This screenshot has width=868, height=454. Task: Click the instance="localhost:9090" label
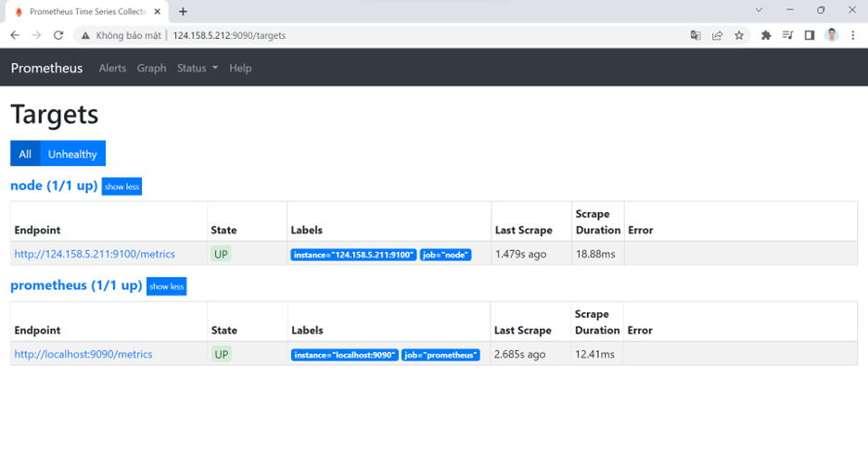pyautogui.click(x=344, y=355)
